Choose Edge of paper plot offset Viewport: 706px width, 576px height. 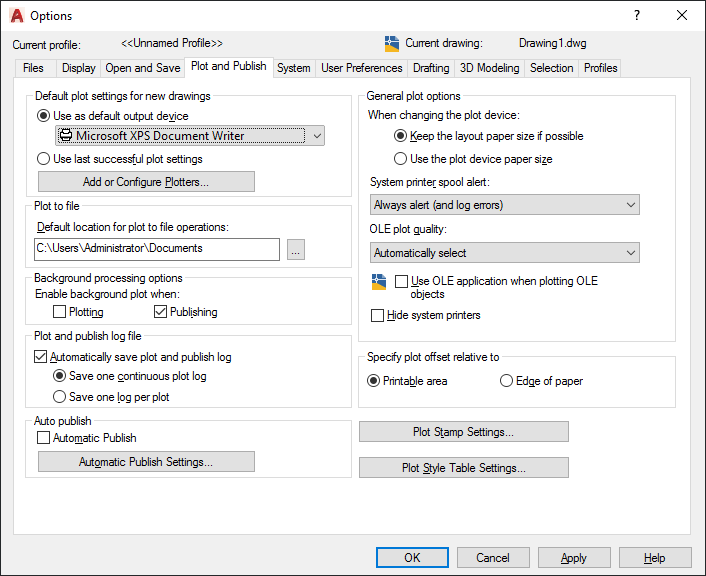pyautogui.click(x=507, y=381)
